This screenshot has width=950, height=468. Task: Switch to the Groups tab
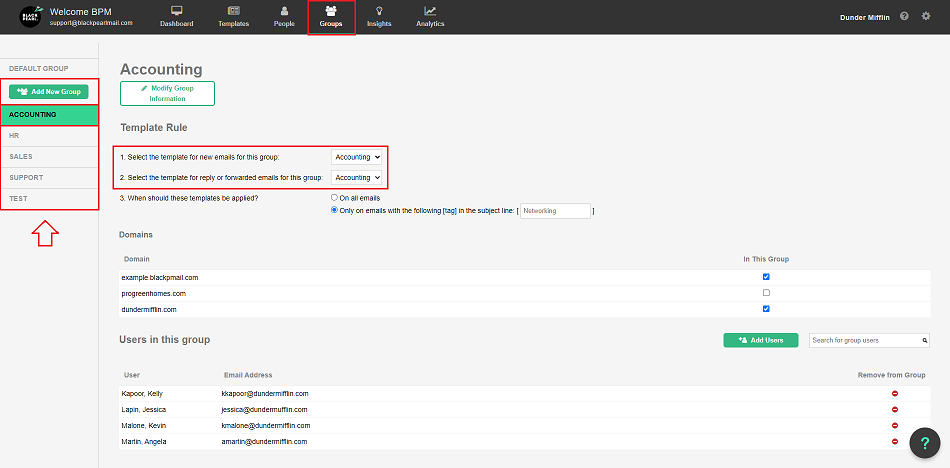tap(331, 17)
